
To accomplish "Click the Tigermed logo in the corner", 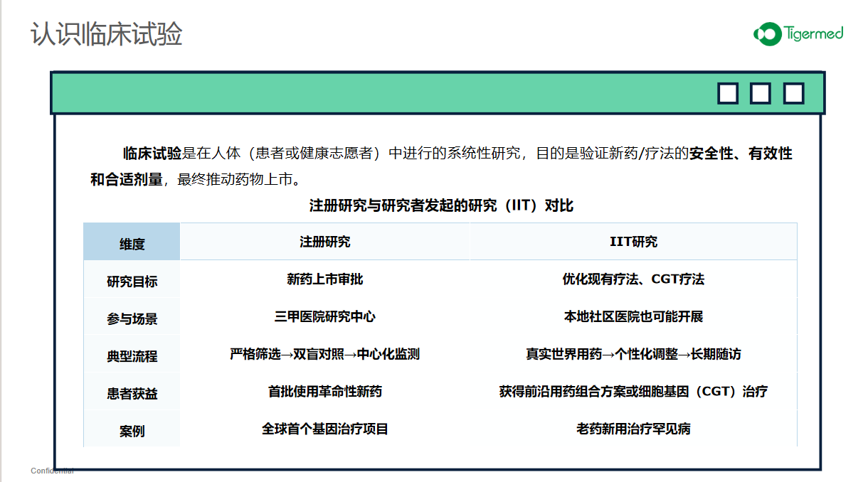I will coord(798,33).
